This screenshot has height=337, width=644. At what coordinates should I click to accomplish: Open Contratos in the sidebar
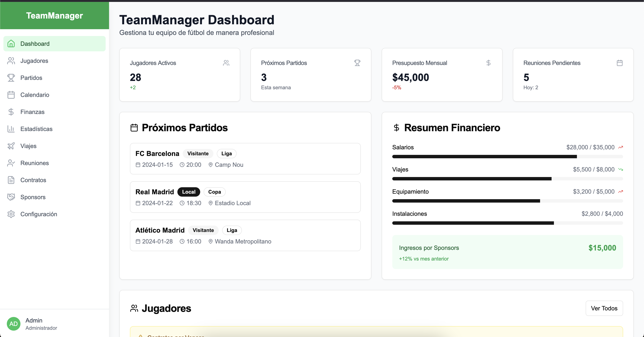pyautogui.click(x=55, y=180)
